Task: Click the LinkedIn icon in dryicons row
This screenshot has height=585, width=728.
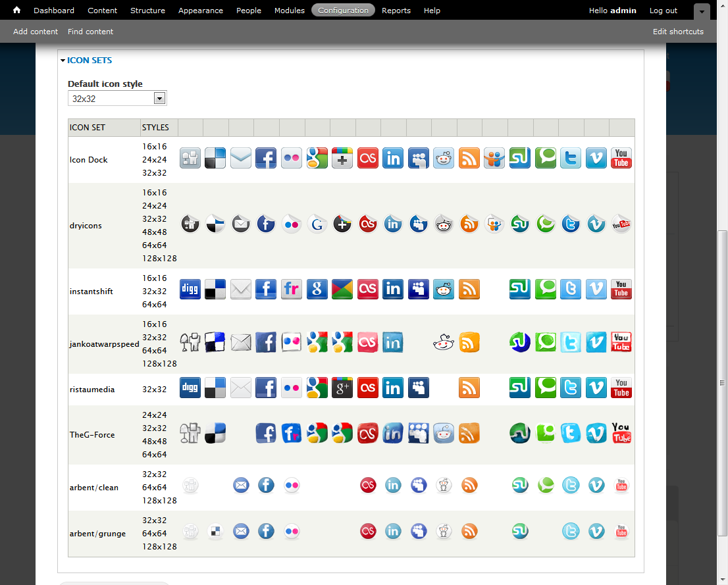Action: [393, 224]
